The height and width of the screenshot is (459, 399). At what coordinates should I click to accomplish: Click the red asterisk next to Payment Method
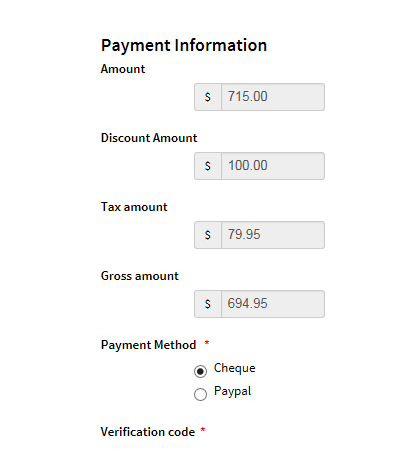point(207,343)
